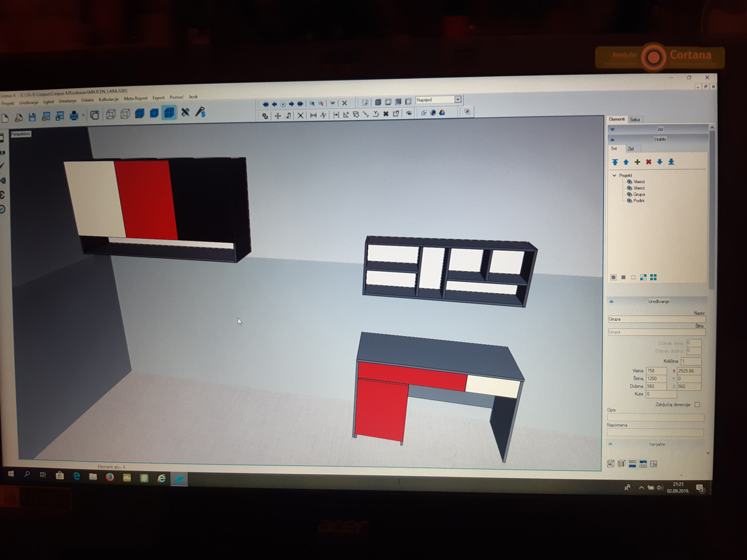Collapse the Projekt tree node
747x560 pixels.
pyautogui.click(x=614, y=175)
